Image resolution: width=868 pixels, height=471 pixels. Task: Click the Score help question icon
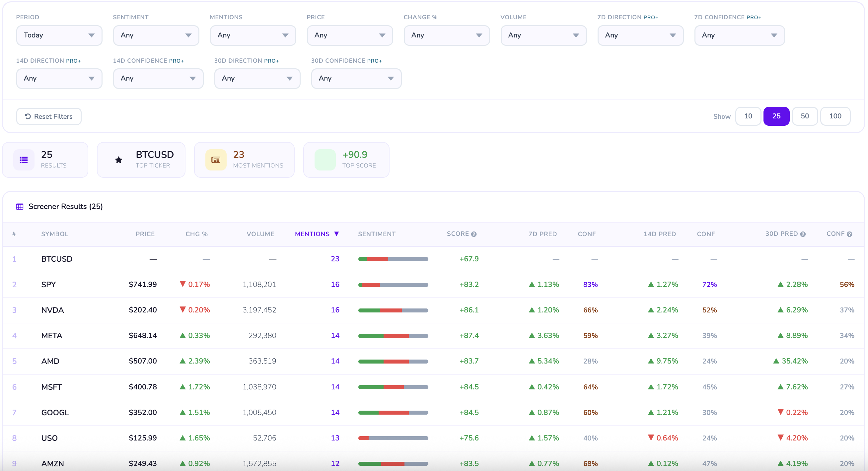tap(474, 234)
